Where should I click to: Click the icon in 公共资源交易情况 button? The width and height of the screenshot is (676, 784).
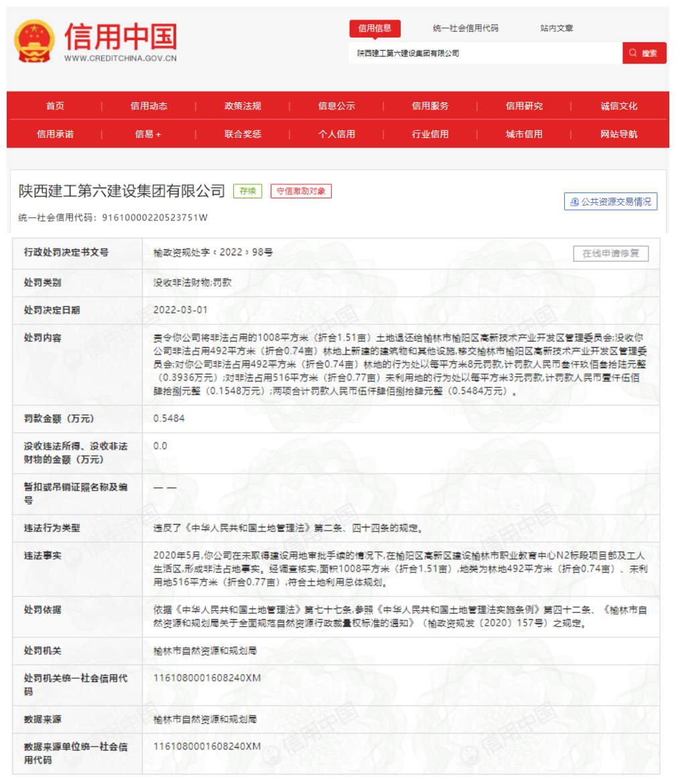tap(575, 202)
